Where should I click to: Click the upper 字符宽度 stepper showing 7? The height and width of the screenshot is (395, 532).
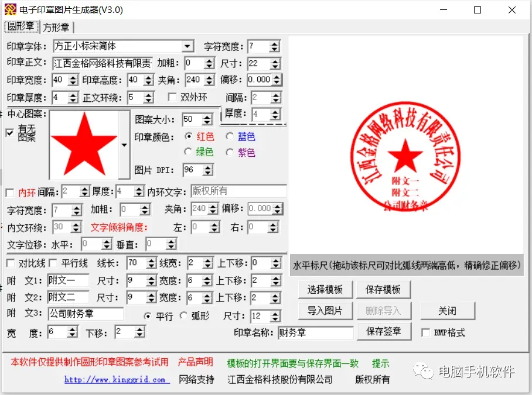tap(264, 46)
